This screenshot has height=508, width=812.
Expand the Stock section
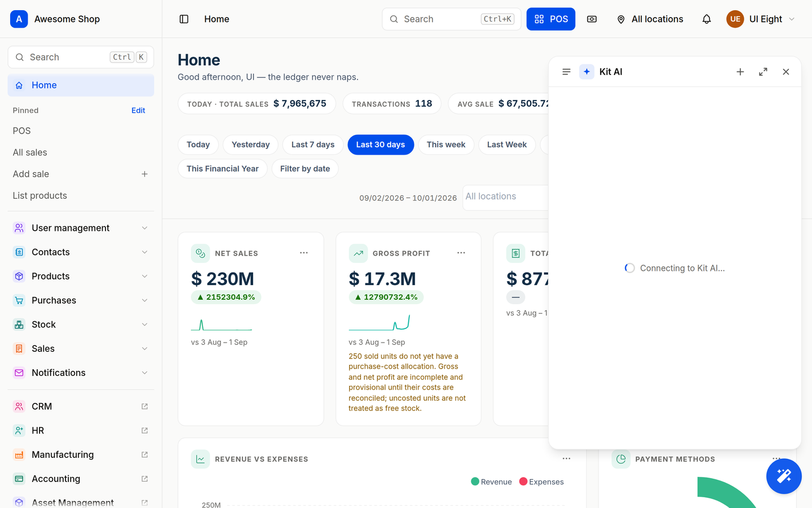[81, 325]
